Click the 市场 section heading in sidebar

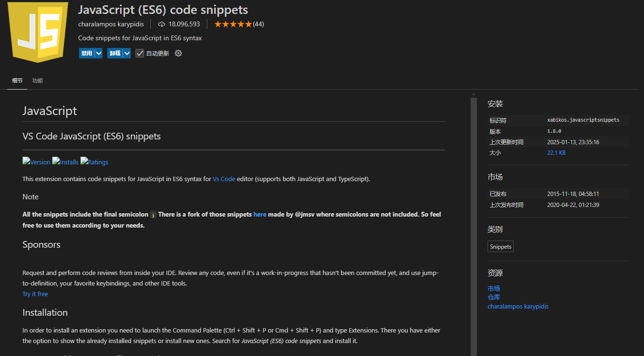tap(495, 177)
